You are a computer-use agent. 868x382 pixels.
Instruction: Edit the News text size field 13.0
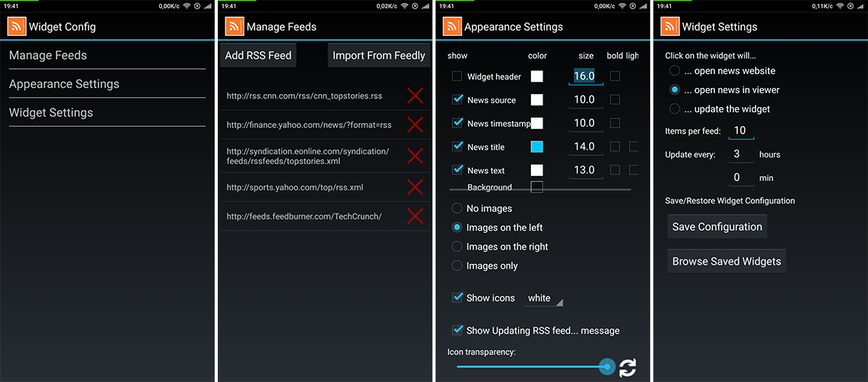coord(586,170)
